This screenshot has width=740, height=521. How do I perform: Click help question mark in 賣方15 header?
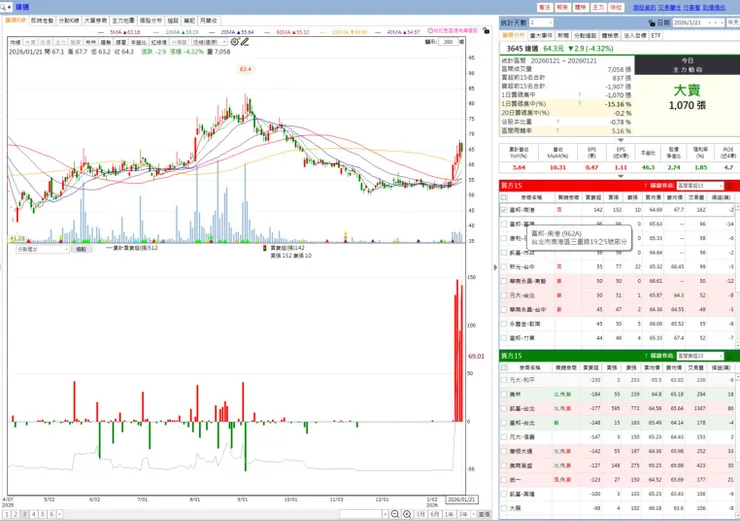(645, 356)
